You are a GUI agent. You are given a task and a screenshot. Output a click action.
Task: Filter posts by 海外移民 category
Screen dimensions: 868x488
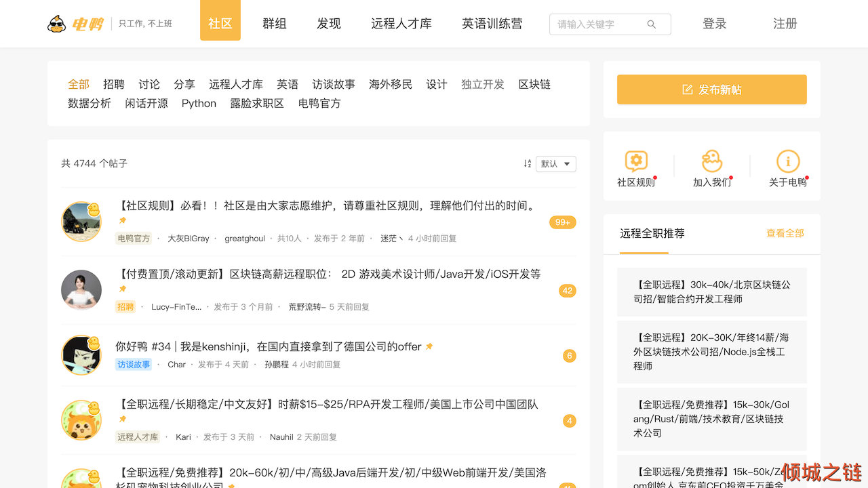391,84
